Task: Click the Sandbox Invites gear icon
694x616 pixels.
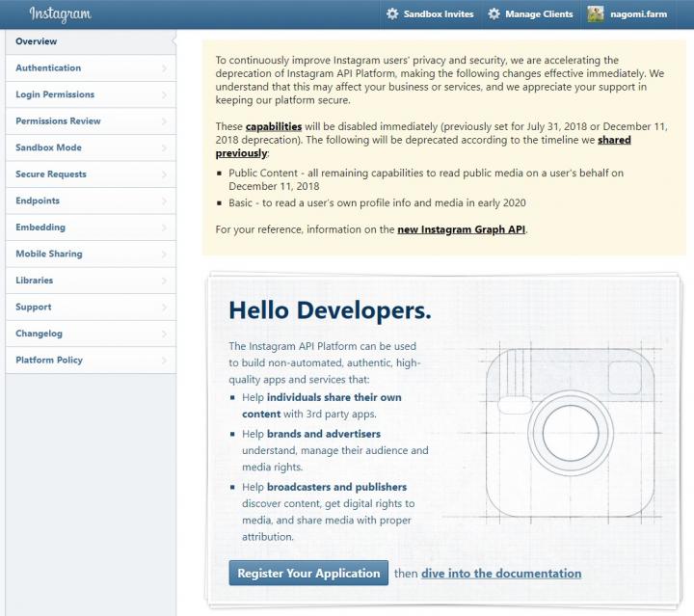Action: click(x=392, y=14)
